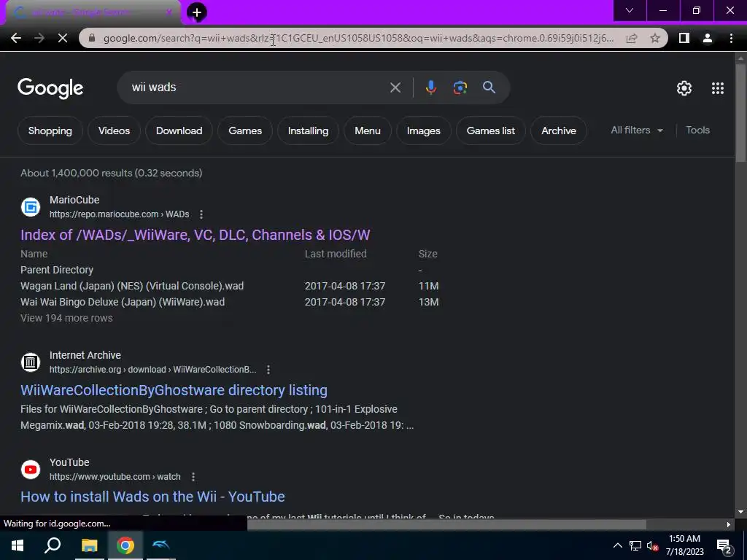747x560 pixels.
Task: Open the Windows Start menu
Action: [x=18, y=545]
